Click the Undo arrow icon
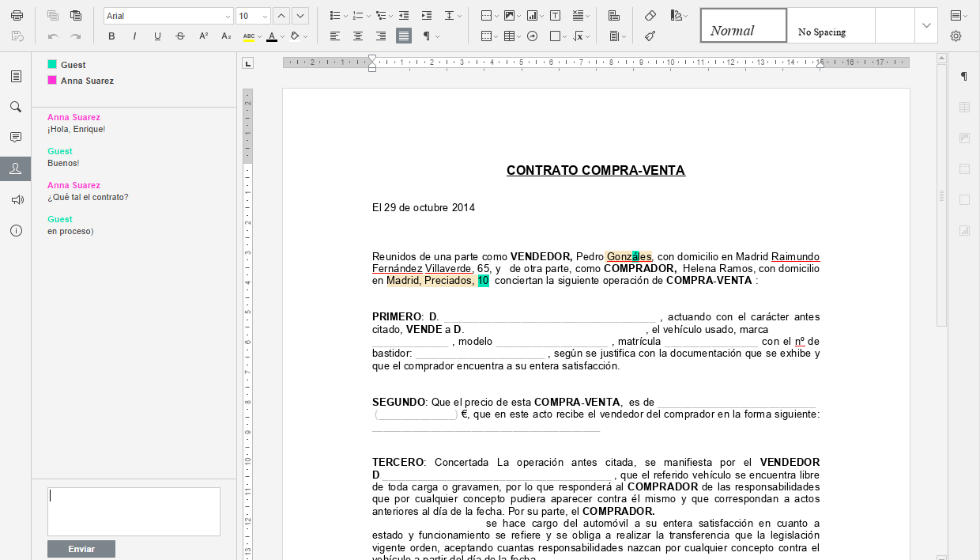This screenshot has width=980, height=560. pos(53,36)
